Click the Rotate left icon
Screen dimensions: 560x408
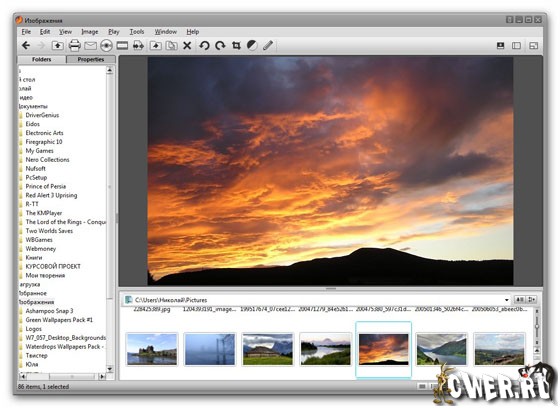point(204,45)
